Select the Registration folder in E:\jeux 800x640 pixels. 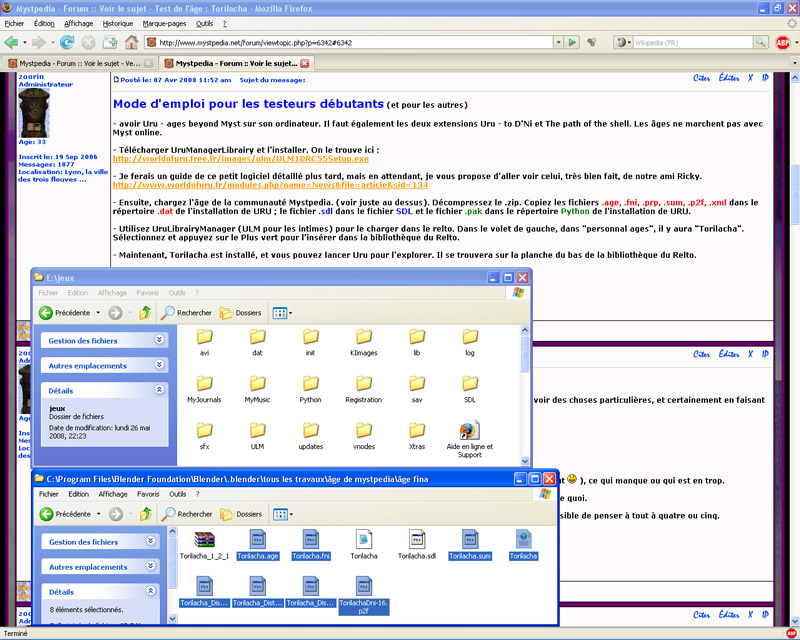click(364, 389)
